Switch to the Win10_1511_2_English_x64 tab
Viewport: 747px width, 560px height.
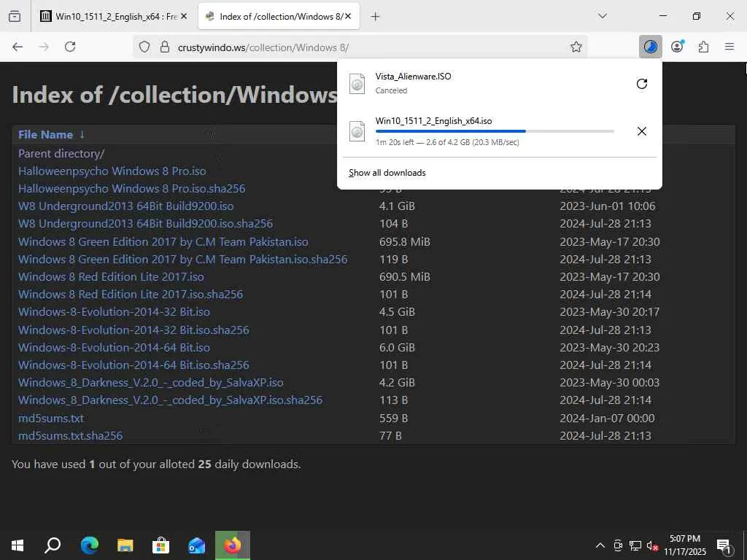[113, 17]
